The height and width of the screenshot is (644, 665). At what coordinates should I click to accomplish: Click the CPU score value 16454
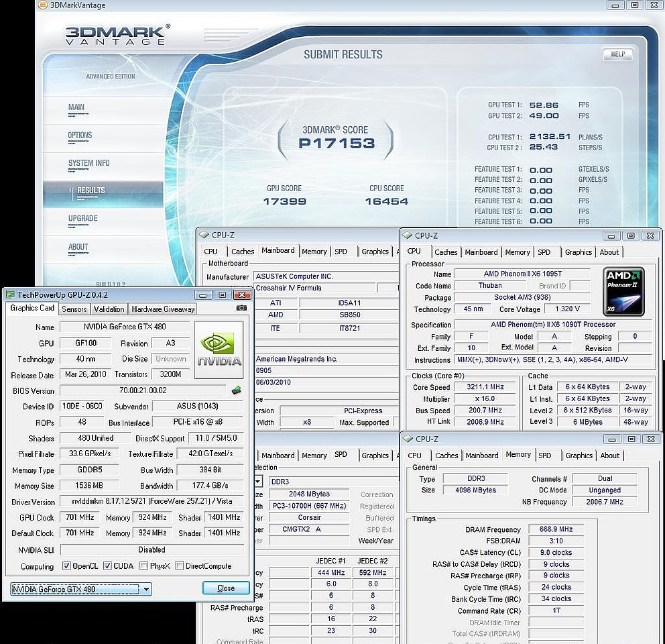(x=387, y=201)
